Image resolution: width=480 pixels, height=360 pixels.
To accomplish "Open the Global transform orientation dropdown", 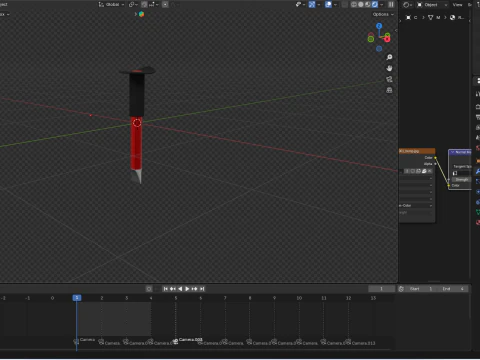I will (112, 4).
